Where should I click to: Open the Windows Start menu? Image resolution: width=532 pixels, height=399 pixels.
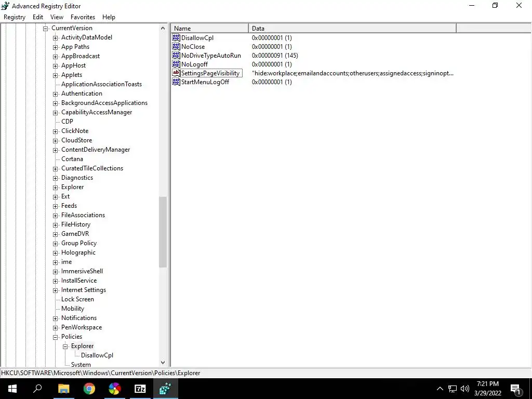pyautogui.click(x=12, y=389)
